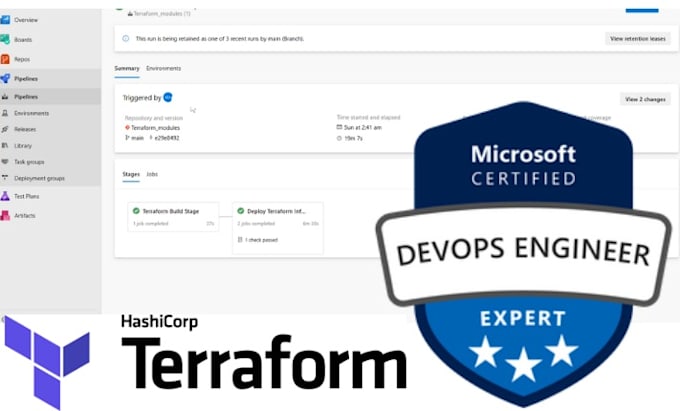Select the Jobs tab
Viewport: 680px width, 411px height.
(x=152, y=174)
